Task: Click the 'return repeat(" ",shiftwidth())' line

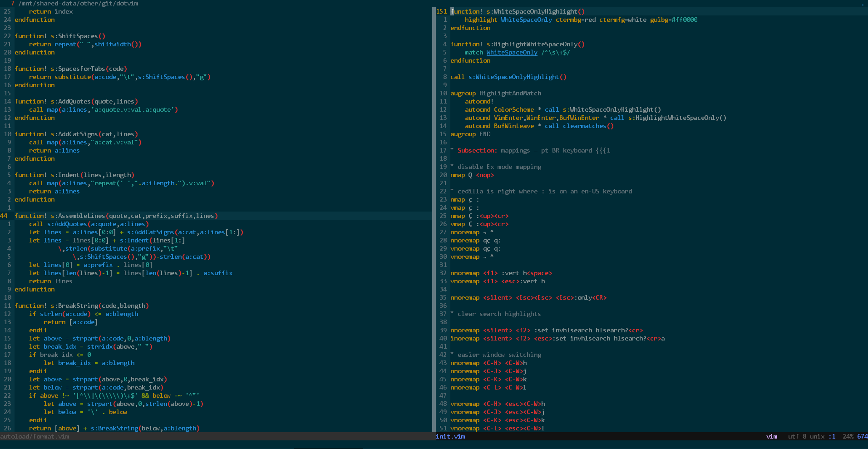Action: point(85,44)
